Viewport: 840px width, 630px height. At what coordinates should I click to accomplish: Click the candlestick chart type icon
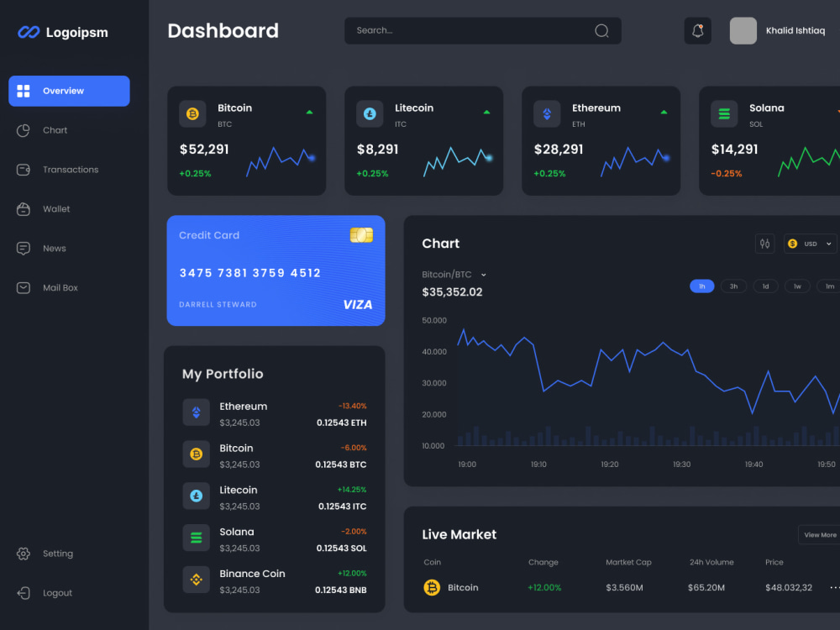(765, 244)
